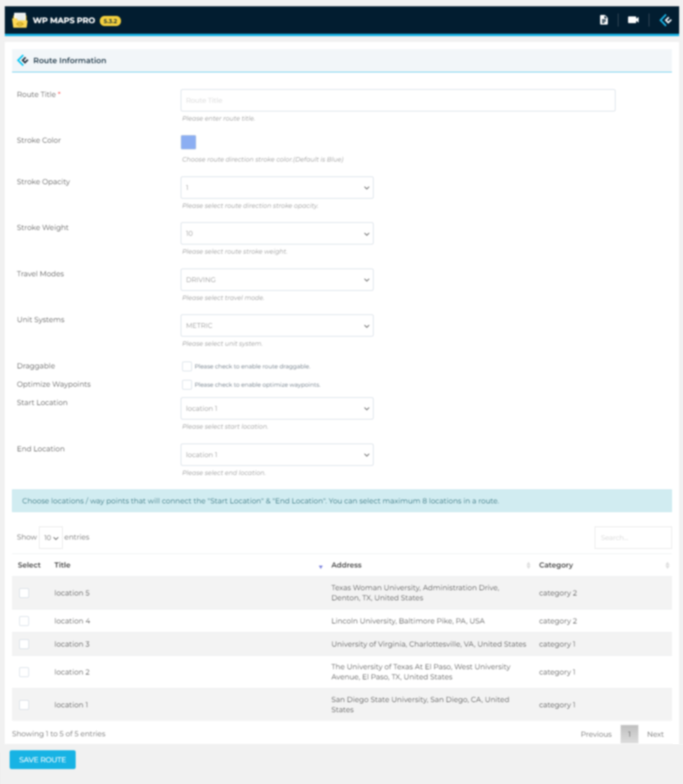Open the video tutorial camera icon

[633, 20]
